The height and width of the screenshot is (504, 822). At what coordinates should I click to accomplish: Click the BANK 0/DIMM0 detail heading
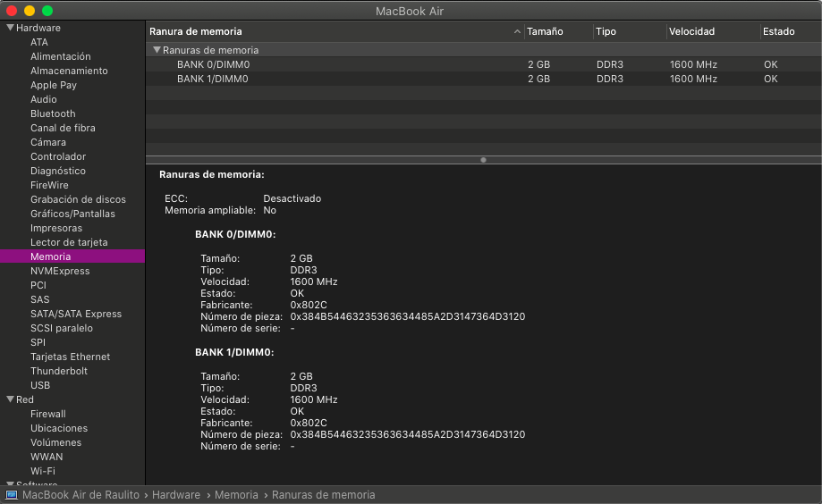pos(235,234)
